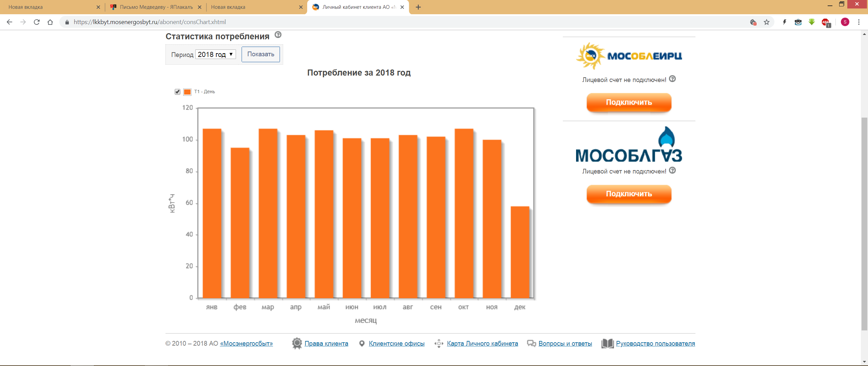Open the AdBlock Plus extension icon
The height and width of the screenshot is (366, 868).
(826, 23)
